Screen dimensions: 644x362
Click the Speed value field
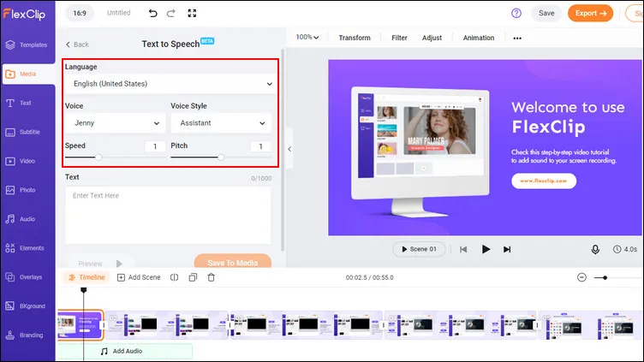[155, 146]
